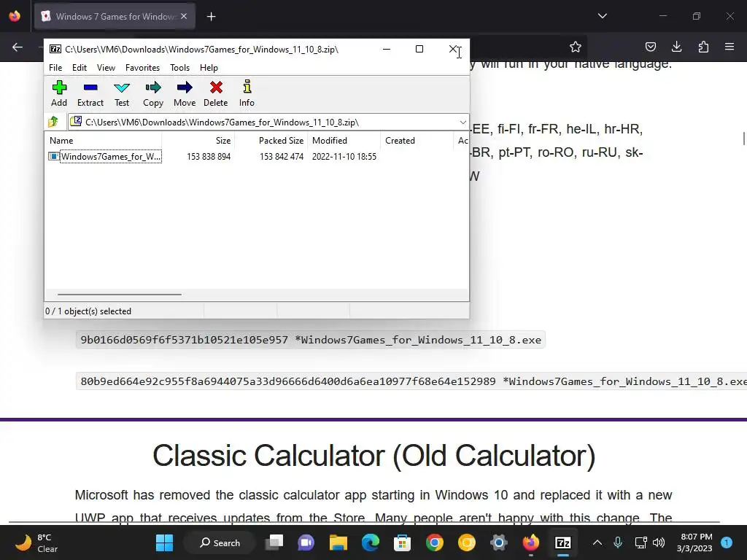Open the Favorites menu
Screen dimensions: 747x560
pos(142,68)
